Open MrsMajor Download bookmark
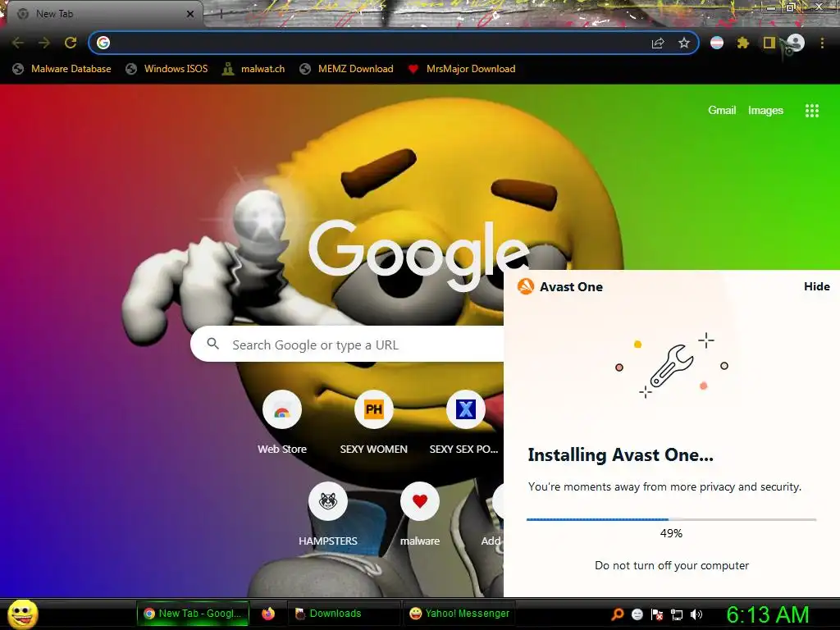Screen dimensions: 840x630 [462, 69]
